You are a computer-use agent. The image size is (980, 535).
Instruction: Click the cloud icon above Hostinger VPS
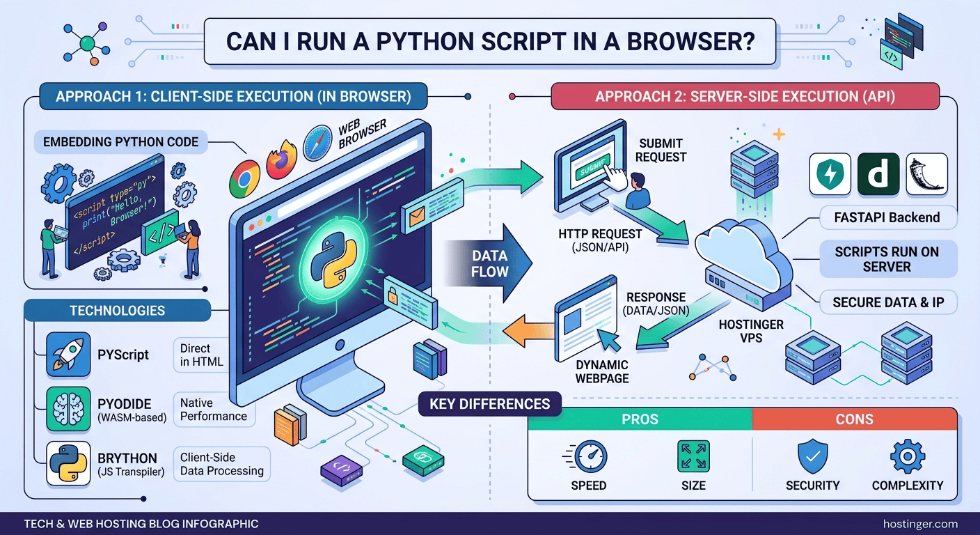743,254
